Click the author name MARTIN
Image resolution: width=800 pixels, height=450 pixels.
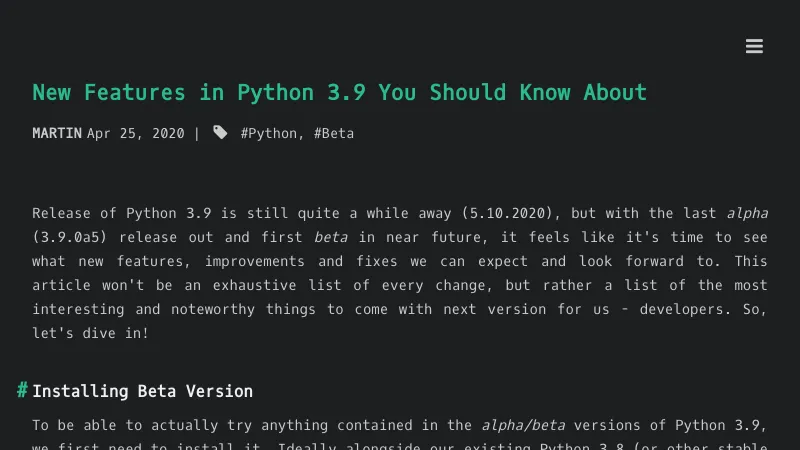pos(57,133)
